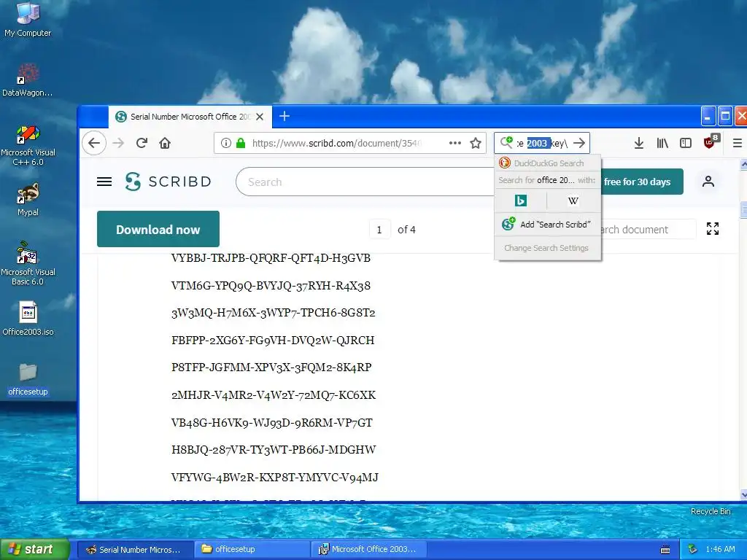Select the Serial Number Microsoft Office tab
The height and width of the screenshot is (560, 747).
190,117
